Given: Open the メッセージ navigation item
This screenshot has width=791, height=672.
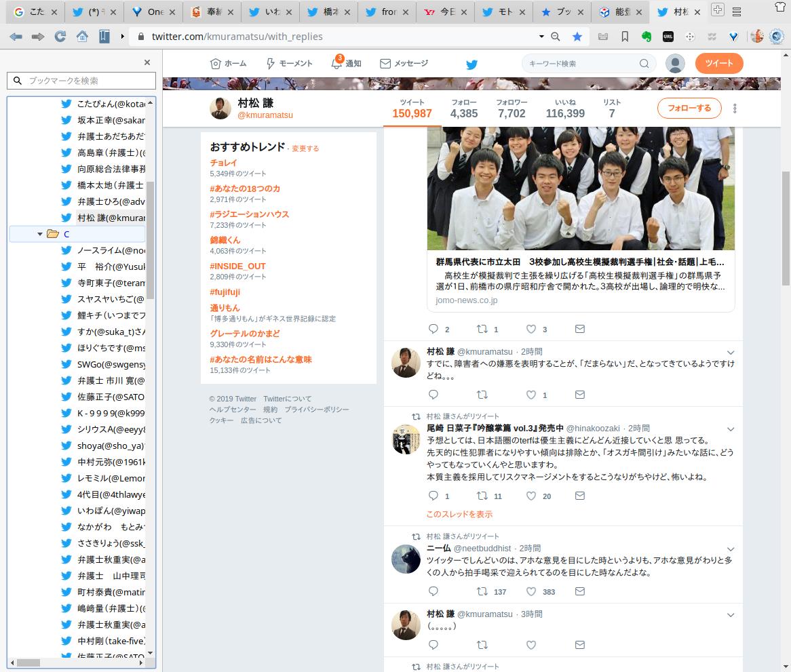Looking at the screenshot, I should (x=404, y=64).
